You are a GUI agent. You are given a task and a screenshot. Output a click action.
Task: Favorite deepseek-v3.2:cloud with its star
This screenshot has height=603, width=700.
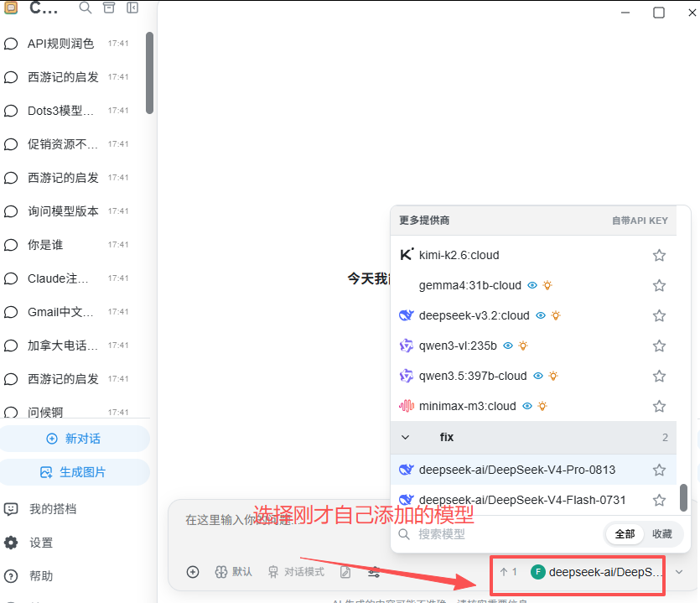(659, 316)
